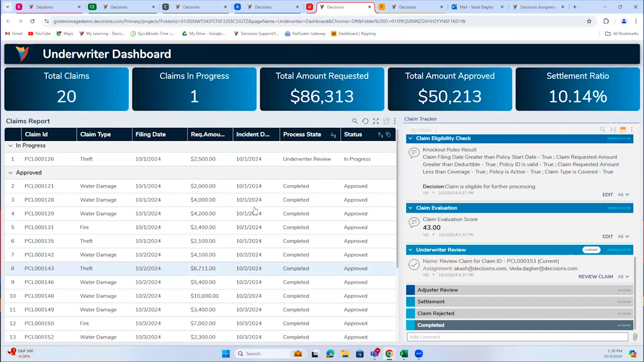
Task: Collapse the In Progress group
Action: [10, 146]
